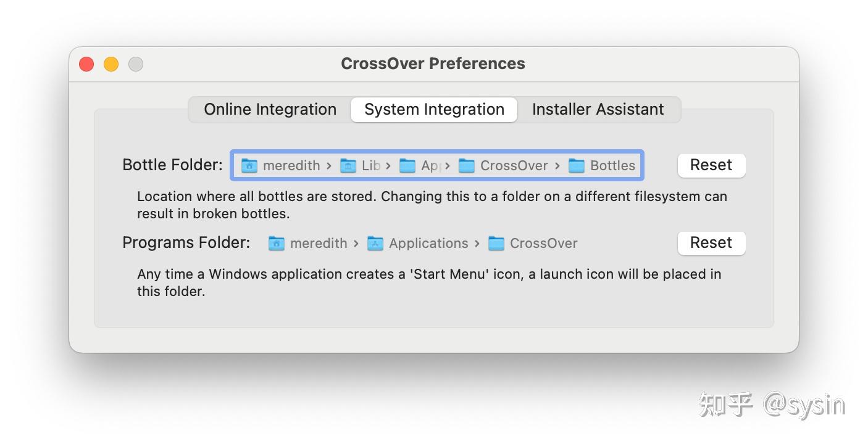Click the chevron after Applications in Programs Folder path

(477, 243)
